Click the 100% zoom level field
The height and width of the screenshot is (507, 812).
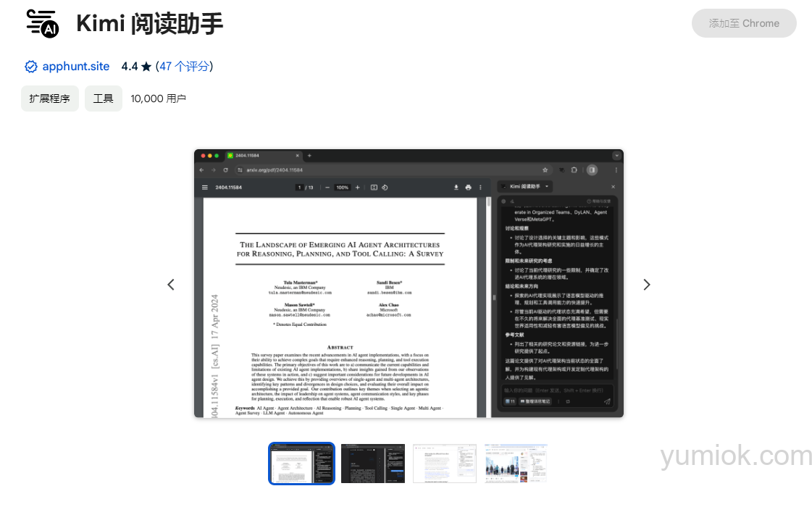click(x=343, y=188)
